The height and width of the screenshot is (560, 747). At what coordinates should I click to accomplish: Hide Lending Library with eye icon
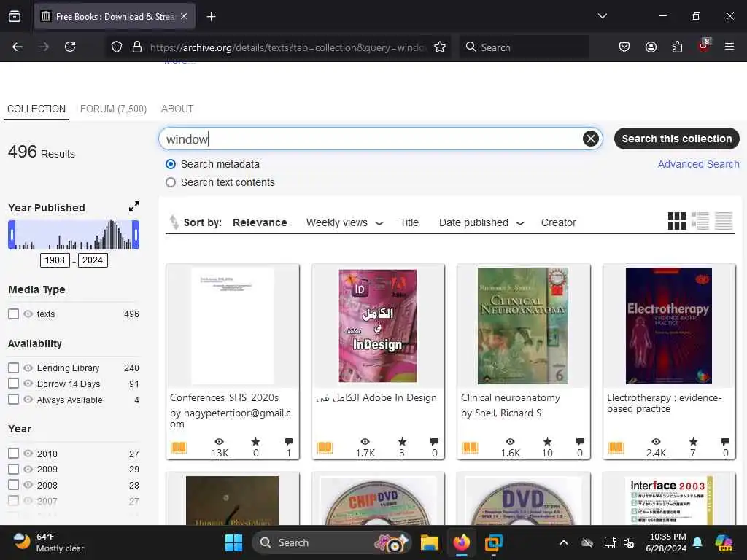(28, 367)
